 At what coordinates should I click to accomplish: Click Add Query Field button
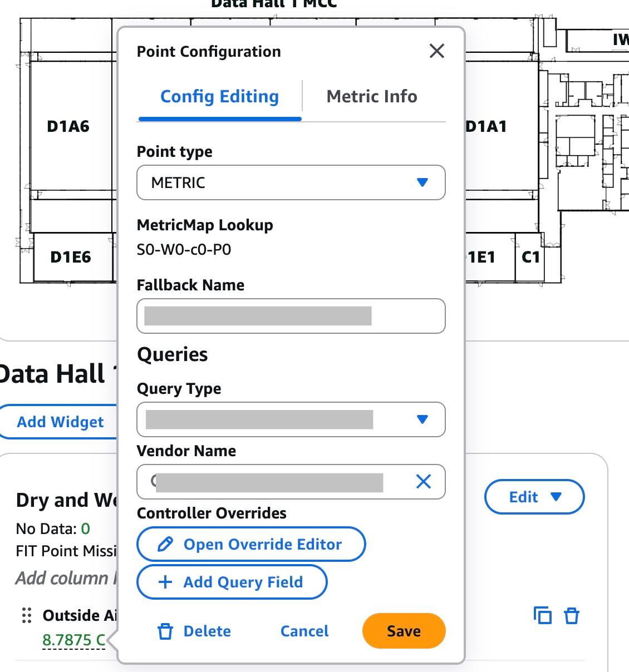pyautogui.click(x=232, y=582)
